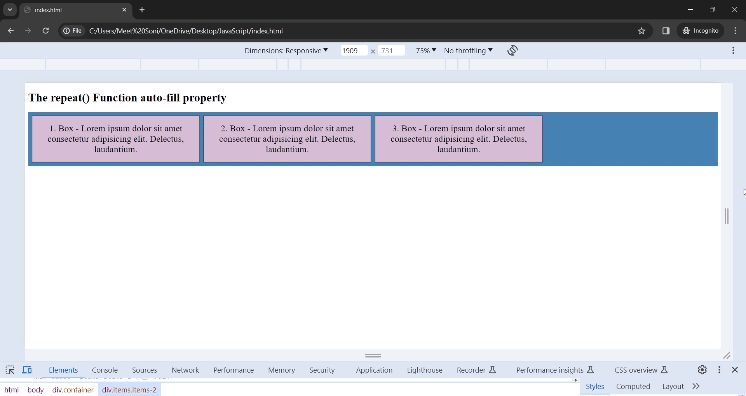Bookmark this page with the star icon
This screenshot has height=396, width=746.
point(641,30)
